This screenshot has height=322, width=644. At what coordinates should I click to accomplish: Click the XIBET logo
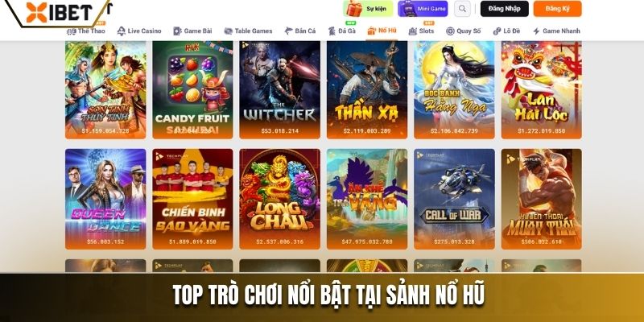pyautogui.click(x=59, y=13)
